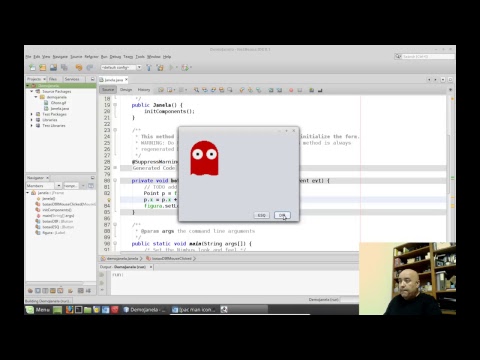Open the Run Project dropdown arrow
The width and height of the screenshot is (480, 360).
177,68
